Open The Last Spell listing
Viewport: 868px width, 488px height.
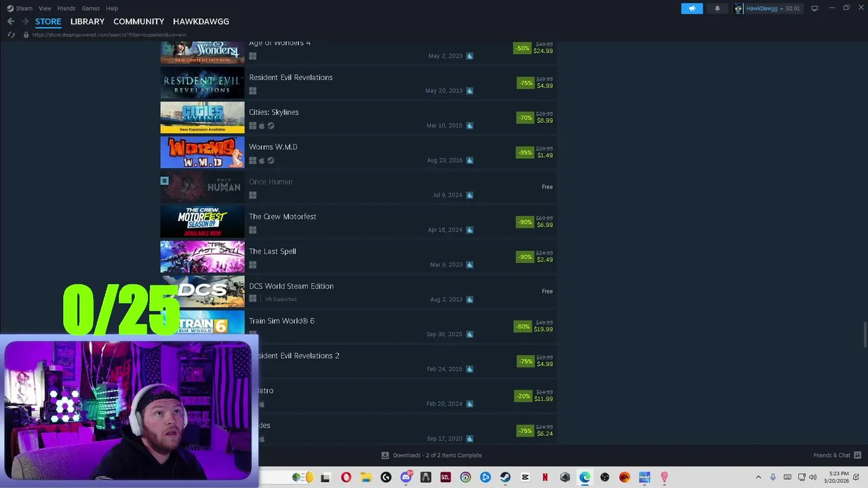pyautogui.click(x=358, y=257)
